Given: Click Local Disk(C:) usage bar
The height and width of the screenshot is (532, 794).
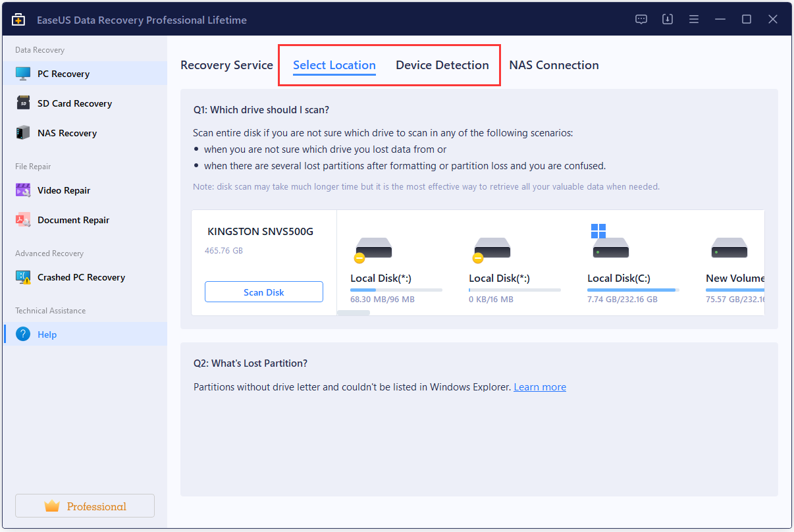Looking at the screenshot, I should [x=633, y=290].
